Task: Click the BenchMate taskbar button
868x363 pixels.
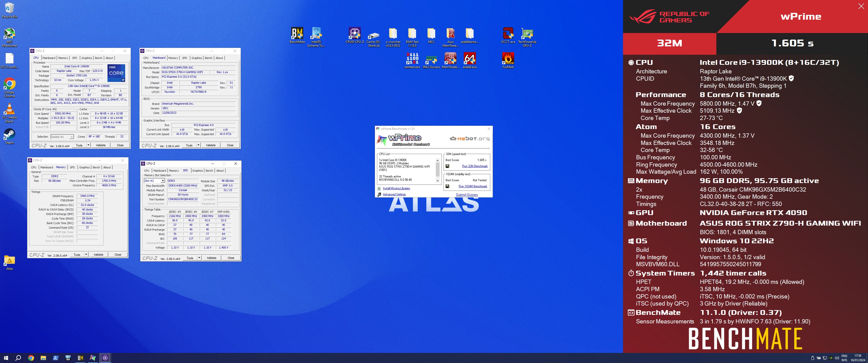Action: tap(80, 358)
